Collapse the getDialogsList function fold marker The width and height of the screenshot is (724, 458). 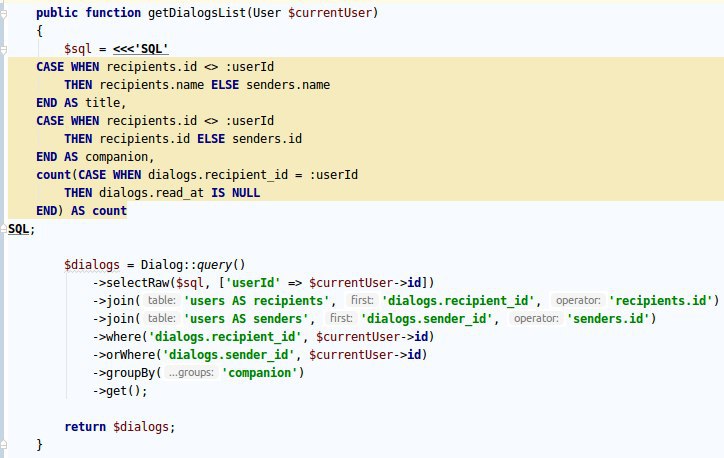3,14
